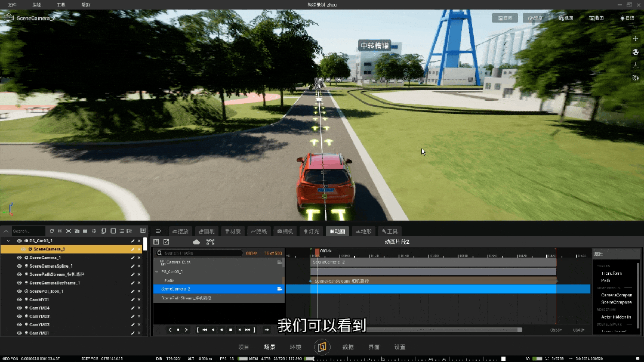Collapse outliner panel with the up chevron
The width and height of the screenshot is (644, 362).
pyautogui.click(x=6, y=231)
